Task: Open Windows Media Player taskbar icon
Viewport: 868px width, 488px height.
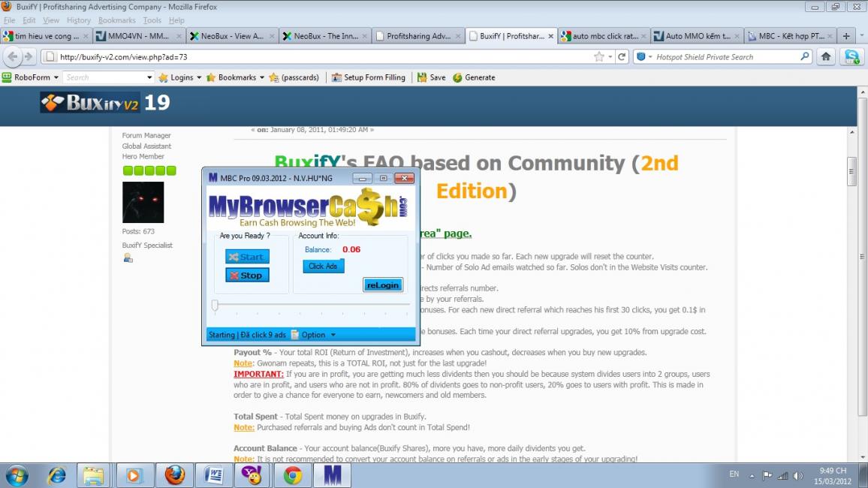Action: pos(134,475)
